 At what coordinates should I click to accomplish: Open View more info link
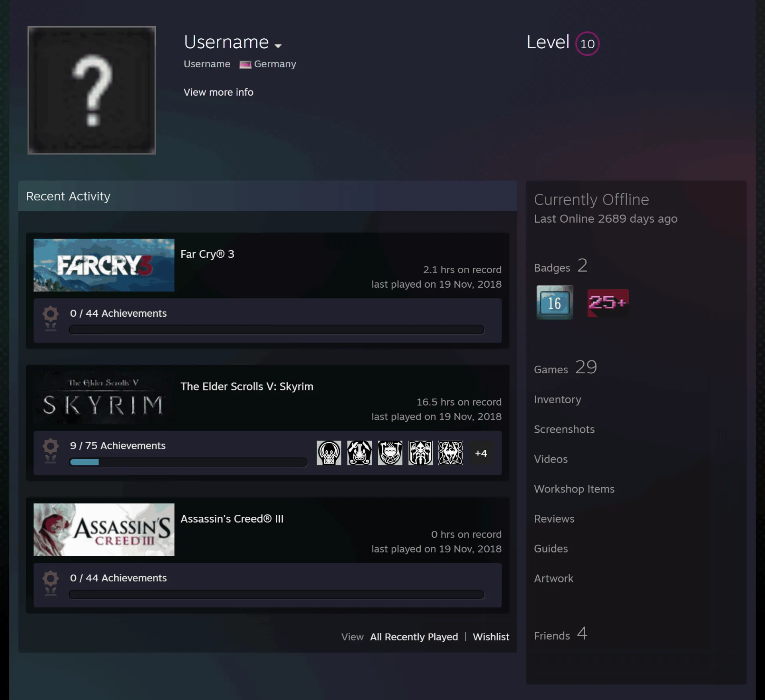[x=218, y=92]
